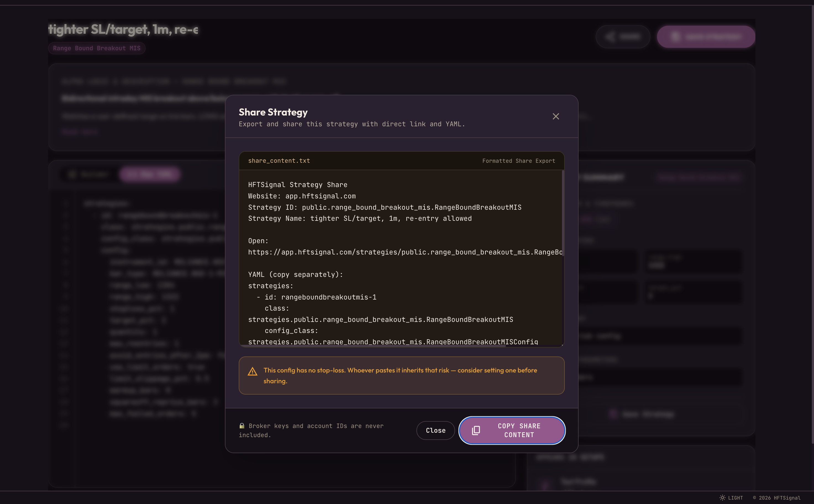Image resolution: width=814 pixels, height=504 pixels.
Task: Click the sun icon in the footer
Action: click(x=722, y=498)
